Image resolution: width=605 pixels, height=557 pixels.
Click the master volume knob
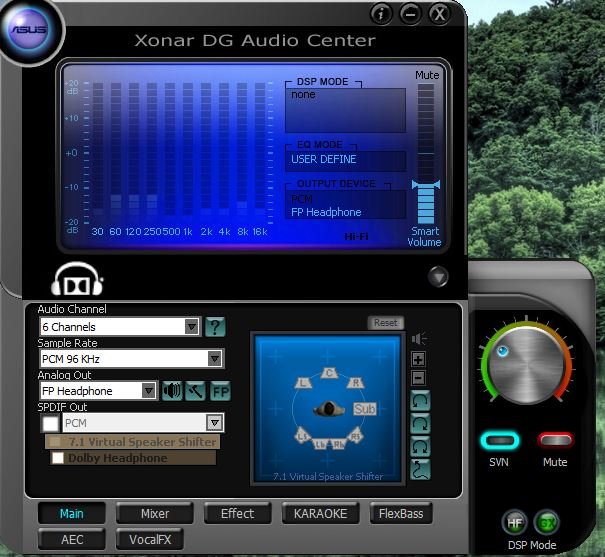(527, 365)
